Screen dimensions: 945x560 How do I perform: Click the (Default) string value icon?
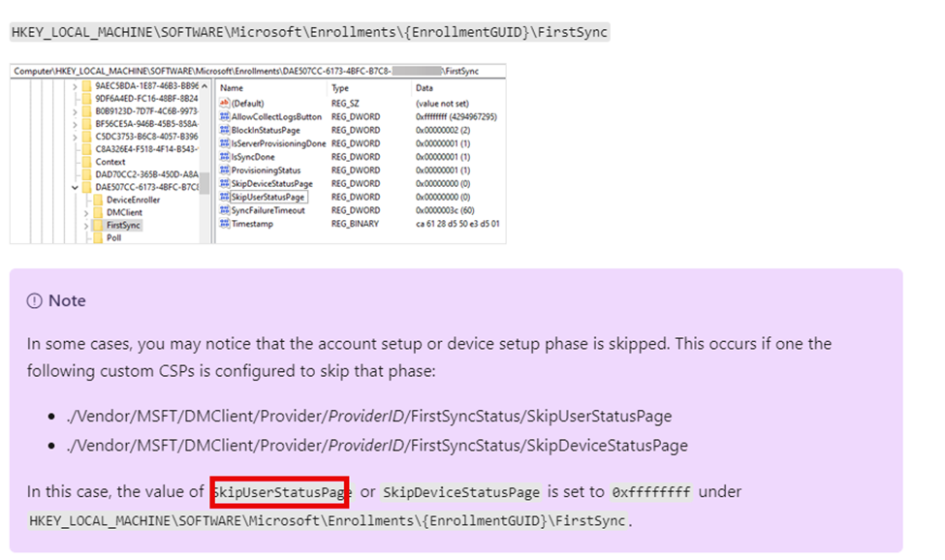tap(224, 103)
